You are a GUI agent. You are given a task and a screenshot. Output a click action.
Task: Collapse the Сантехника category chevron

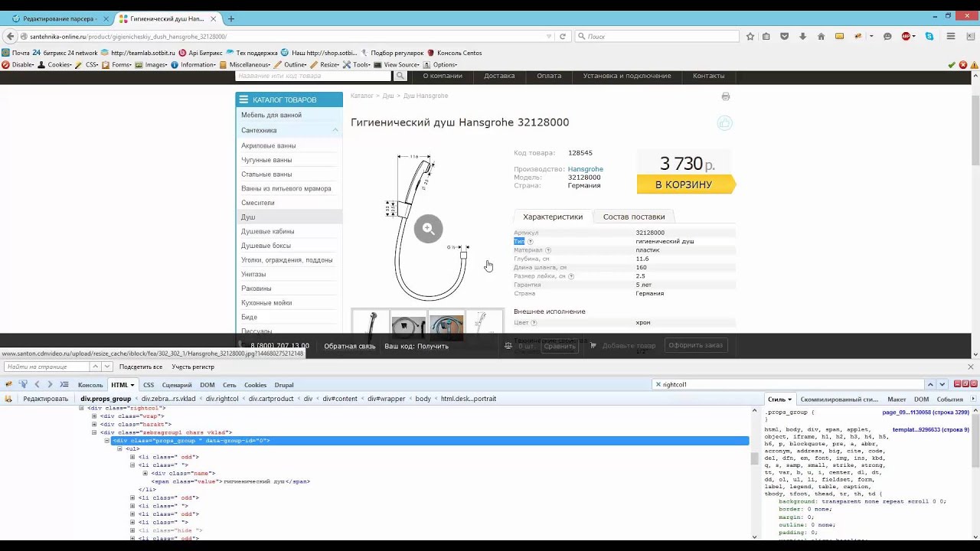[335, 130]
